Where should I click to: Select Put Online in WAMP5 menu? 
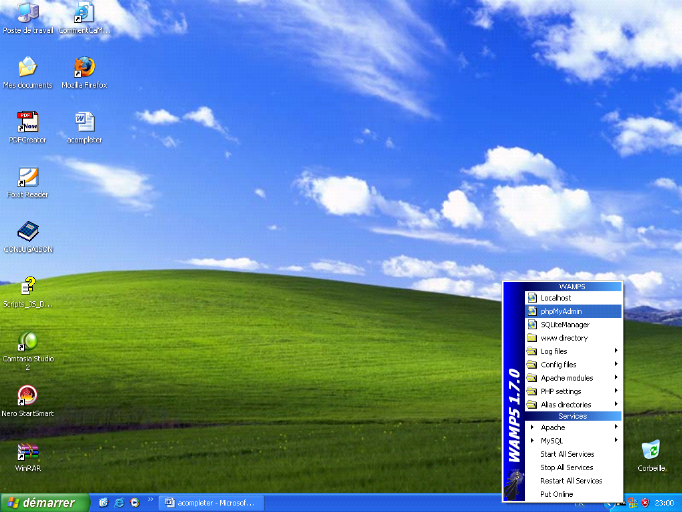[557, 494]
